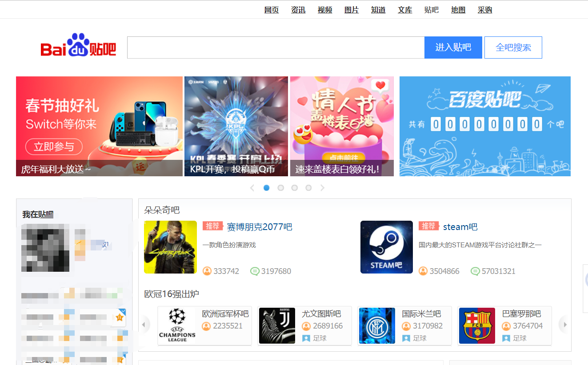Select the fourth carousel dot
This screenshot has height=365, width=588.
[308, 188]
